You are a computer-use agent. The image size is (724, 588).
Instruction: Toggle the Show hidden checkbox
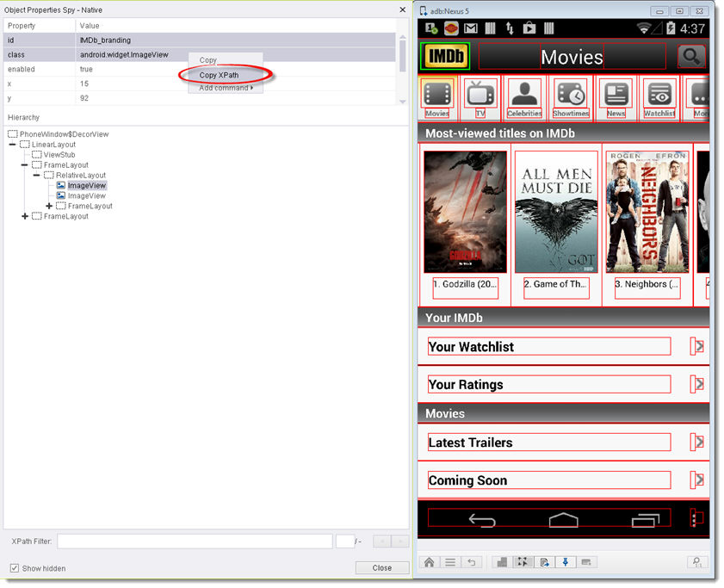click(x=15, y=568)
